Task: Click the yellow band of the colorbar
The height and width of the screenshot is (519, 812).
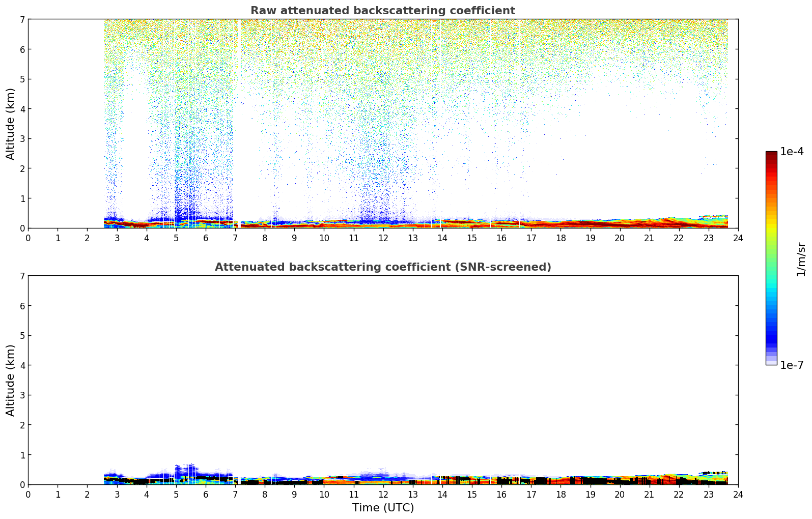Action: tap(771, 228)
